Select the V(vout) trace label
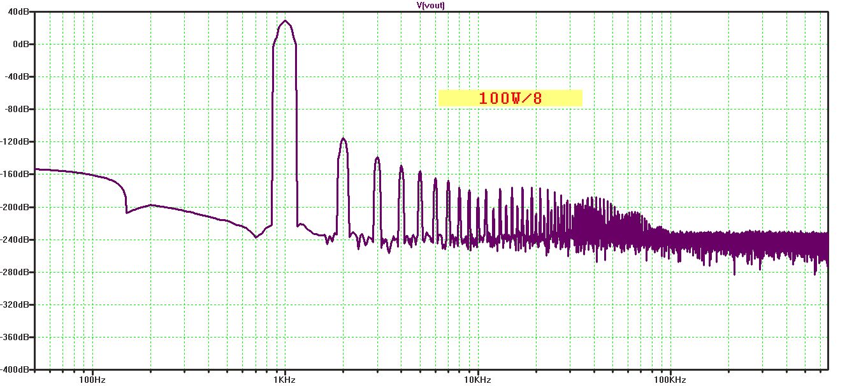 tap(430, 5)
